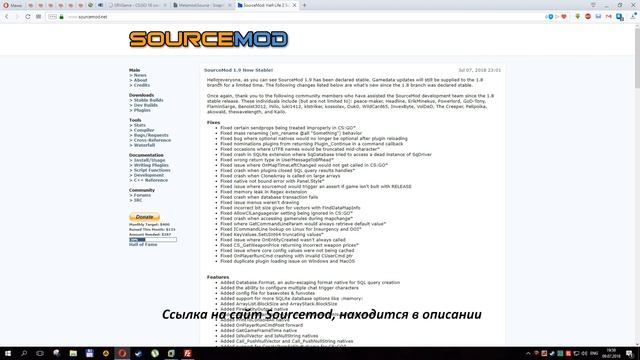Image resolution: width=640 pixels, height=360 pixels.
Task: Open C++ Reference link
Action: [x=151, y=180]
